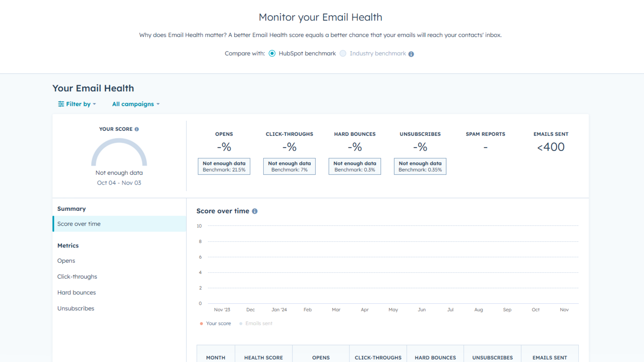Screen dimensions: 644x362
Task: Click the Oct 04 - Nov 03 date range
Action: tap(119, 183)
